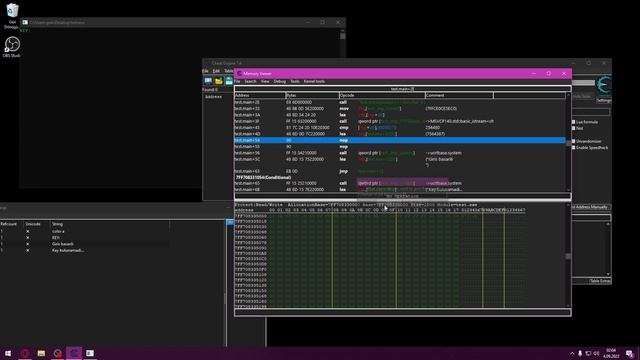Show hidden system tray icons
This screenshot has height=360, width=640.
click(x=572, y=353)
